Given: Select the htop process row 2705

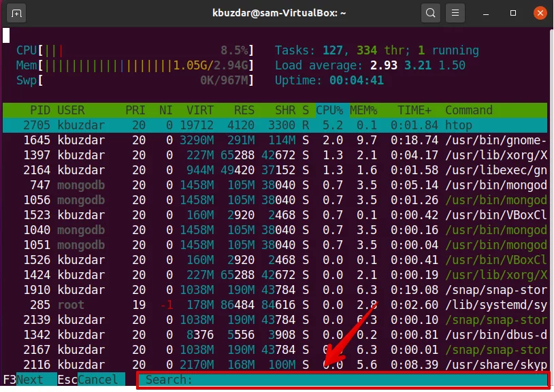Looking at the screenshot, I should tap(275, 125).
